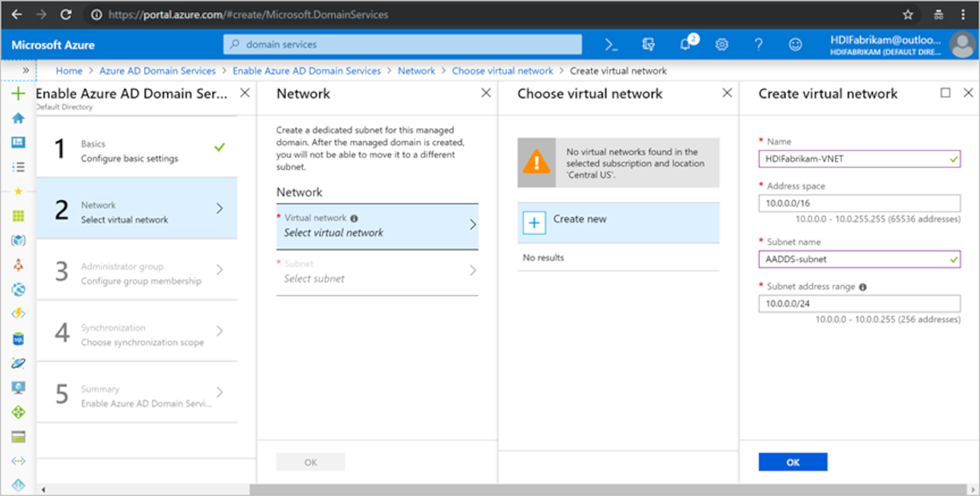Open the Home icon in sidebar
The width and height of the screenshot is (980, 496).
pyautogui.click(x=18, y=118)
